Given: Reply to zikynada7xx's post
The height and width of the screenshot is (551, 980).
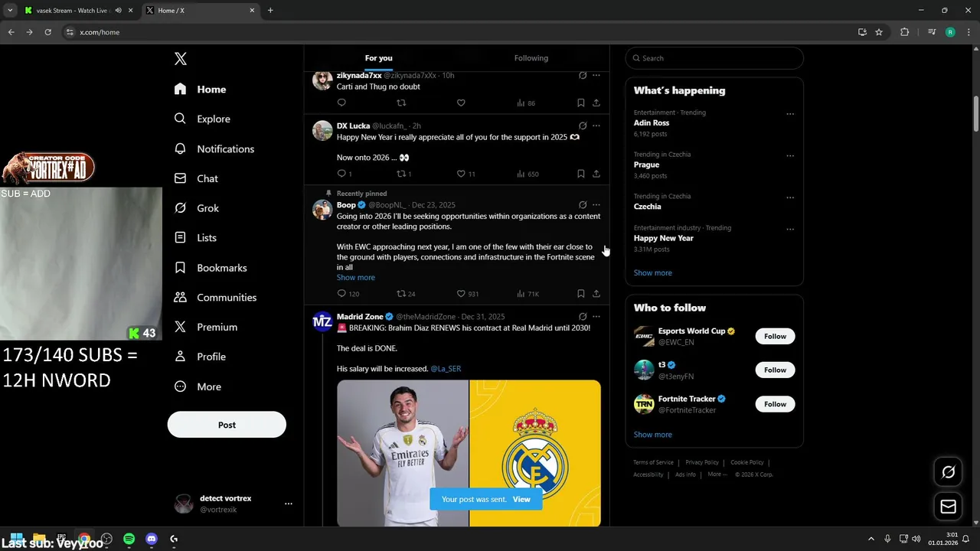Looking at the screenshot, I should [x=341, y=103].
